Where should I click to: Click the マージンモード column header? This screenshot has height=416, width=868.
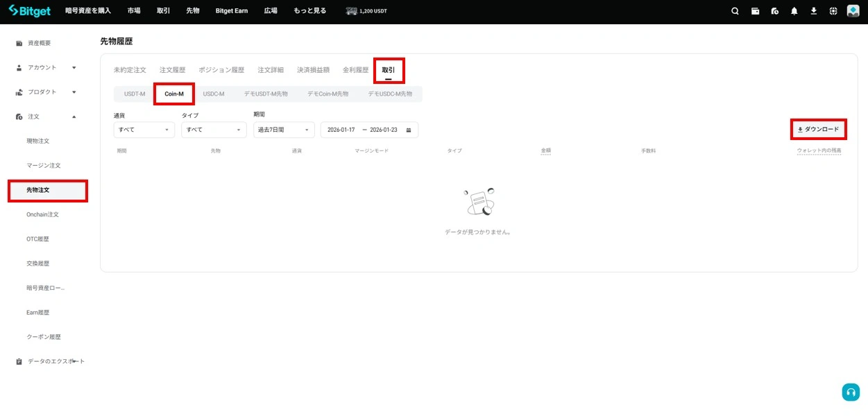click(x=372, y=150)
